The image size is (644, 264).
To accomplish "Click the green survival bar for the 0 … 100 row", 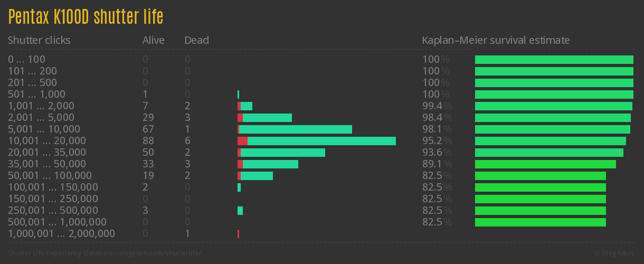I will coord(554,60).
